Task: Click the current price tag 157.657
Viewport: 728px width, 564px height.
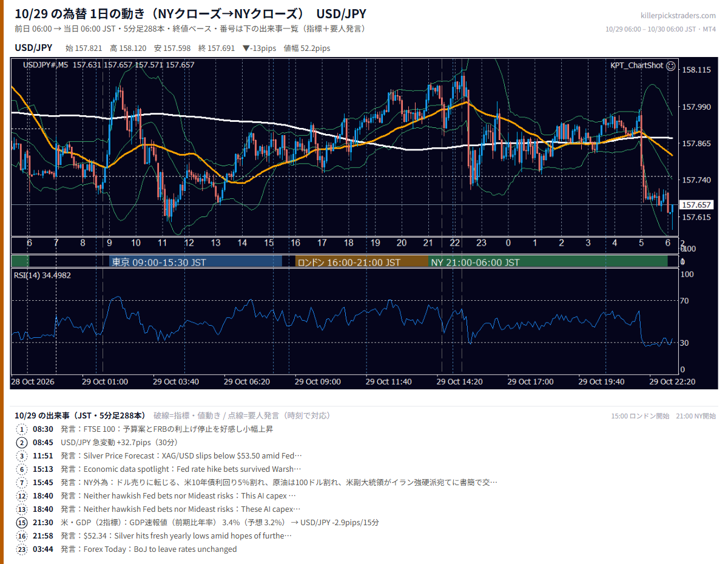Action: click(x=696, y=205)
